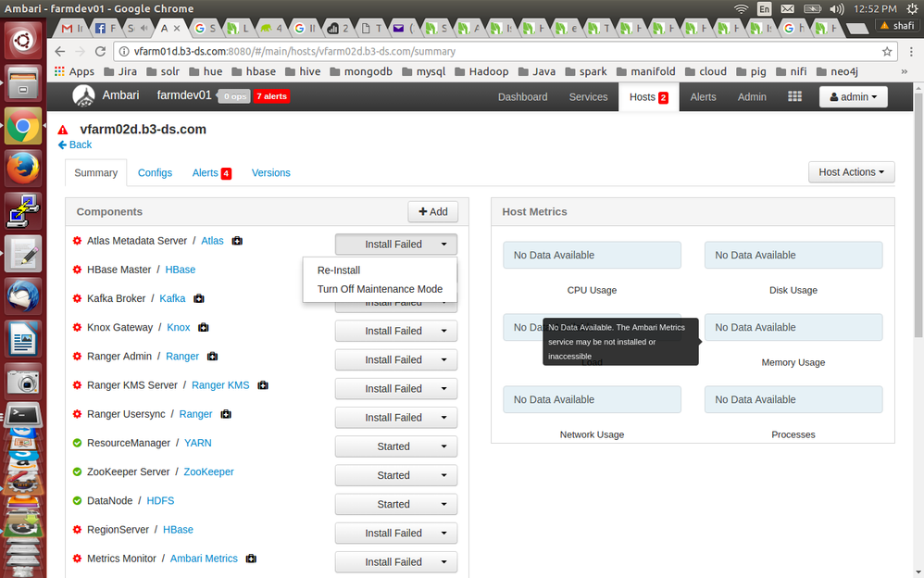The width and height of the screenshot is (924, 578).
Task: Click the Ambari logo icon
Action: (x=83, y=96)
